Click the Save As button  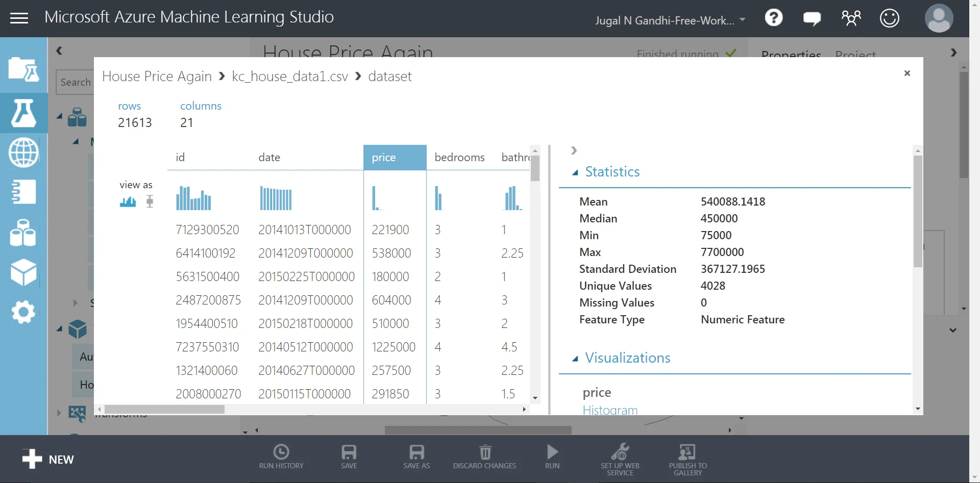point(416,456)
